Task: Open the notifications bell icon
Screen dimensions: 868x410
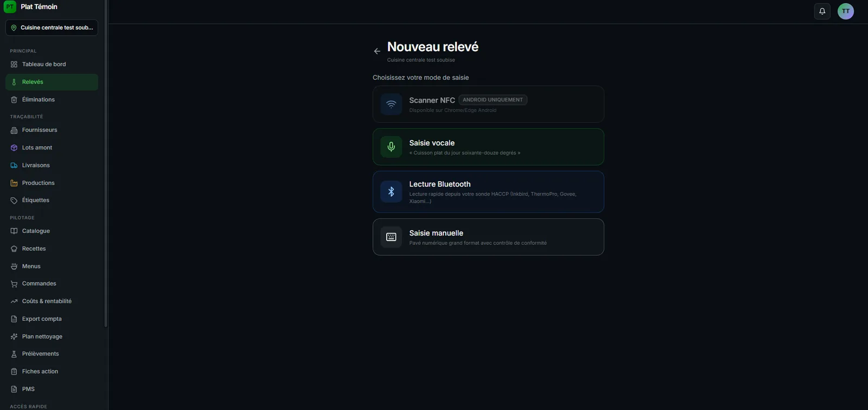Action: 822,11
